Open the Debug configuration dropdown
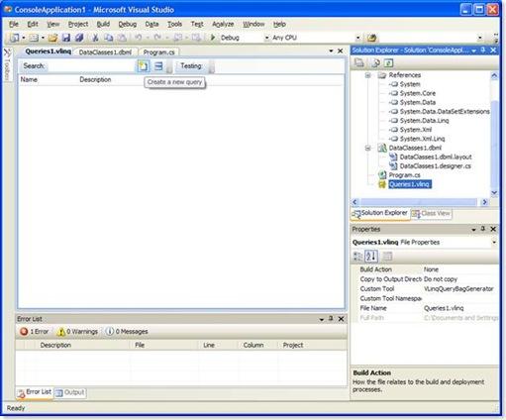Screen dimensions: 506x420 (x=266, y=38)
